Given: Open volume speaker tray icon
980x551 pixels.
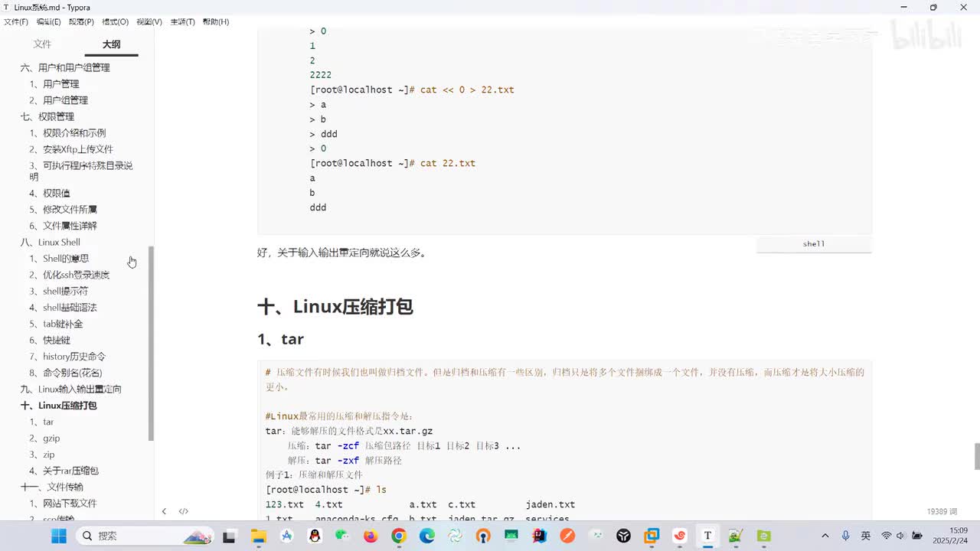Looking at the screenshot, I should (900, 536).
